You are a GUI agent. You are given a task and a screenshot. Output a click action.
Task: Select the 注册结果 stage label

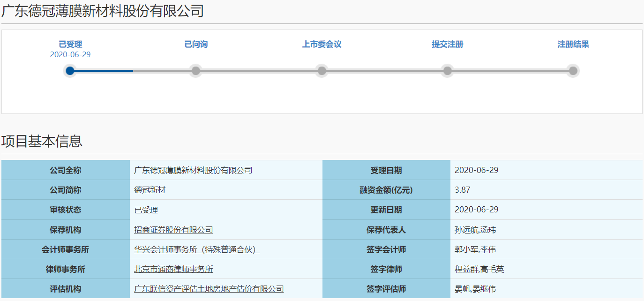pos(573,44)
